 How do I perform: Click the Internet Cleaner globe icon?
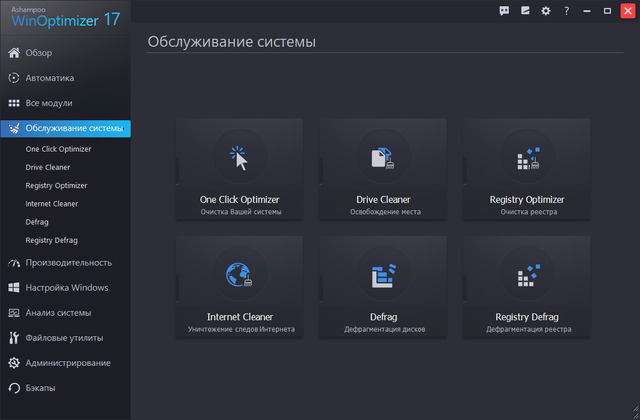pos(238,276)
